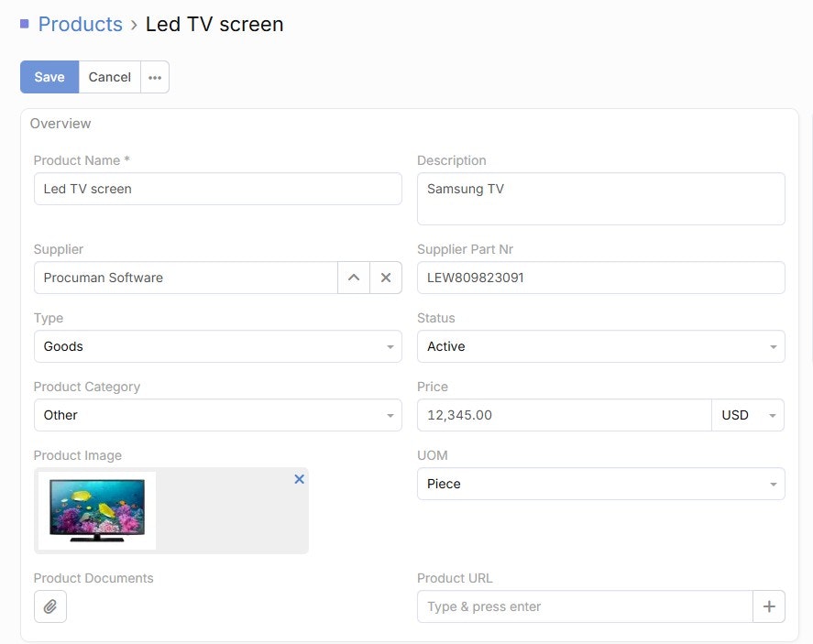
Task: Clear the Supplier field with the X icon
Action: pyautogui.click(x=385, y=278)
